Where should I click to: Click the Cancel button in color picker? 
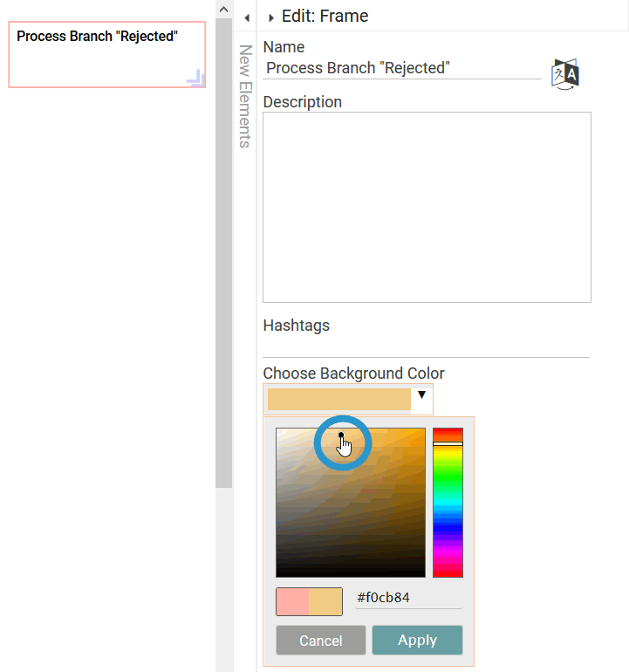[x=320, y=641]
